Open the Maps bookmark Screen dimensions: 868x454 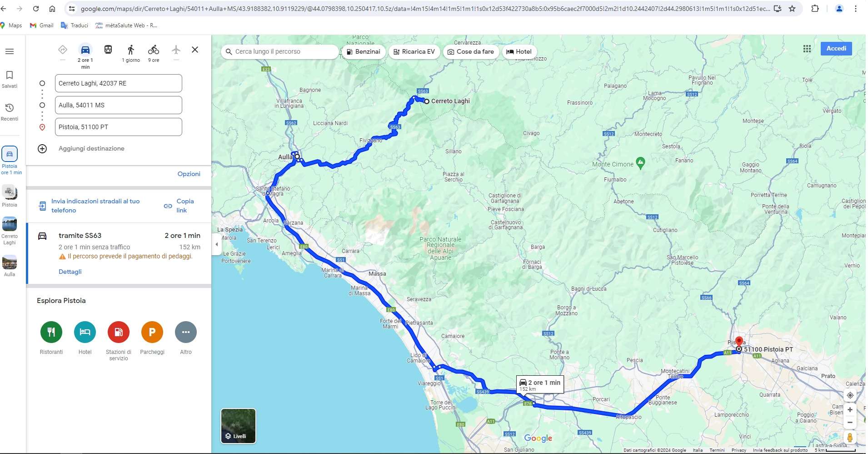tap(11, 25)
